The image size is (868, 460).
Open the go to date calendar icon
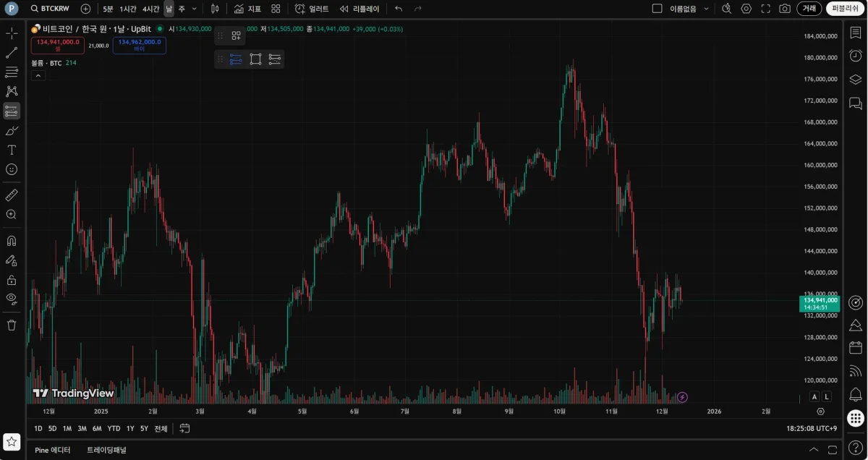tap(184, 428)
